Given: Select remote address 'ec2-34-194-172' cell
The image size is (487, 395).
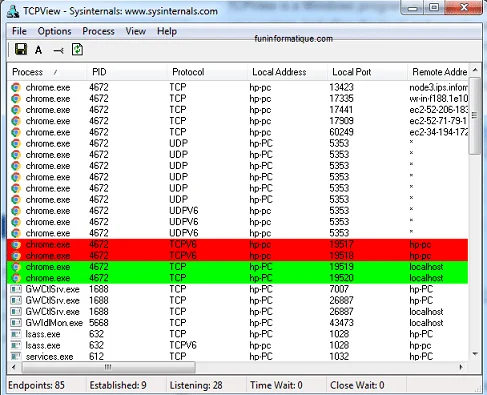Looking at the screenshot, I should (x=438, y=132).
